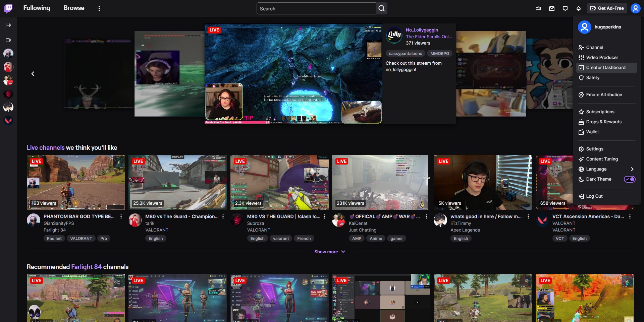This screenshot has height=322, width=644.
Task: Open Settings from the user menu
Action: pos(606,149)
